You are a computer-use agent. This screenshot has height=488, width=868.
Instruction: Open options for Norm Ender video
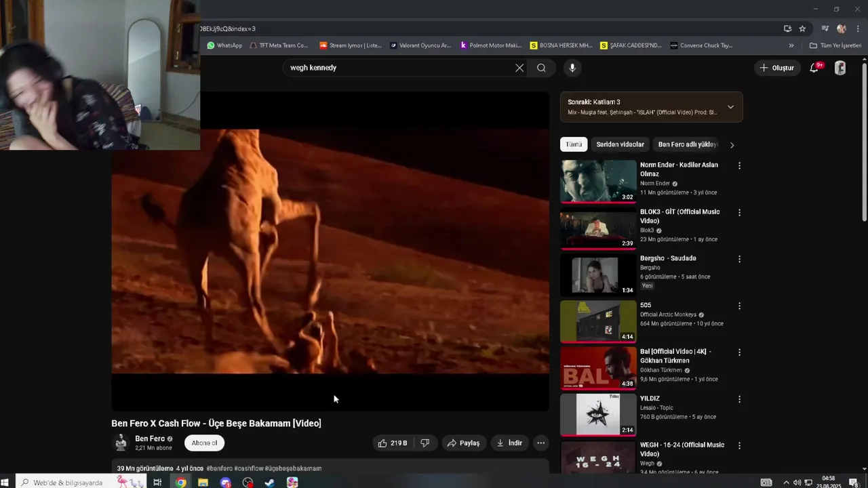click(x=739, y=165)
